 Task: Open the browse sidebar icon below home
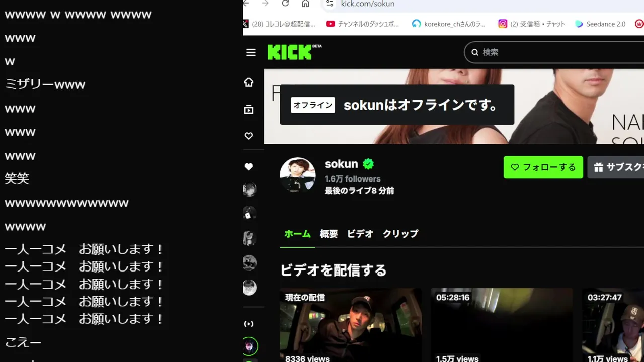(249, 109)
